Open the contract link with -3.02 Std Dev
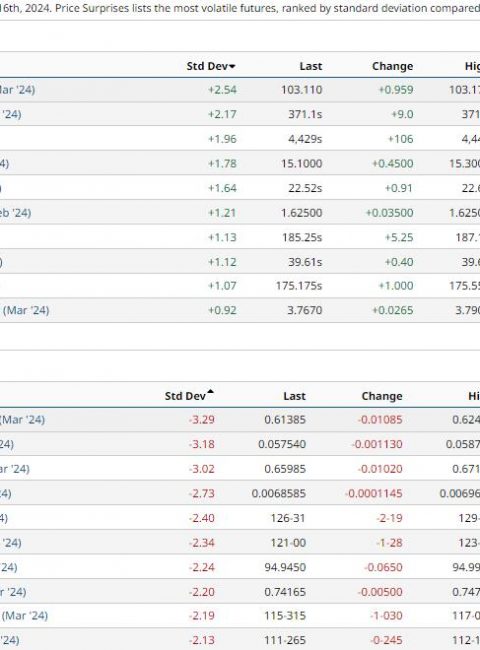The width and height of the screenshot is (480, 650). [x=15, y=469]
